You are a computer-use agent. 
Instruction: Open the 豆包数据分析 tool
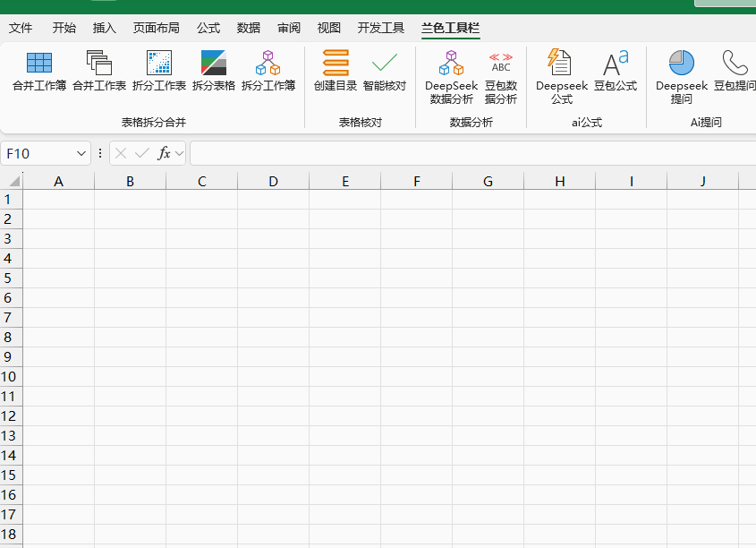pyautogui.click(x=501, y=77)
